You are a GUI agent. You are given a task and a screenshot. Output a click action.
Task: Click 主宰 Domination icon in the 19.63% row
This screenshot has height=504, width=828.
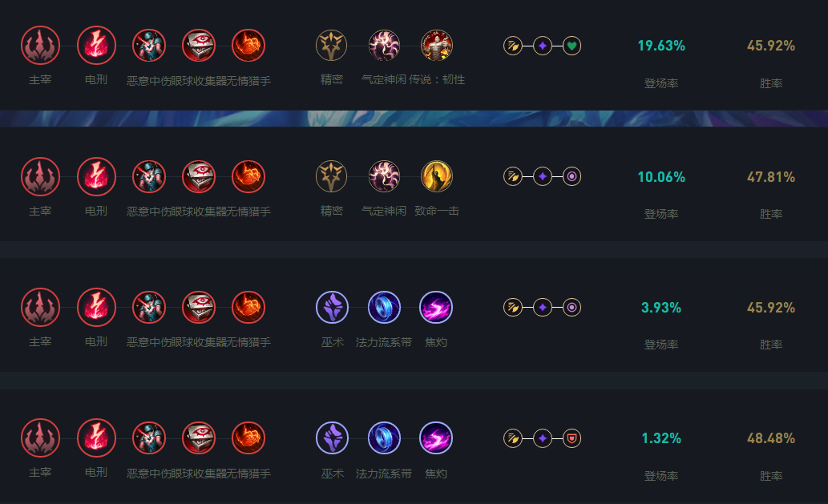(x=40, y=46)
